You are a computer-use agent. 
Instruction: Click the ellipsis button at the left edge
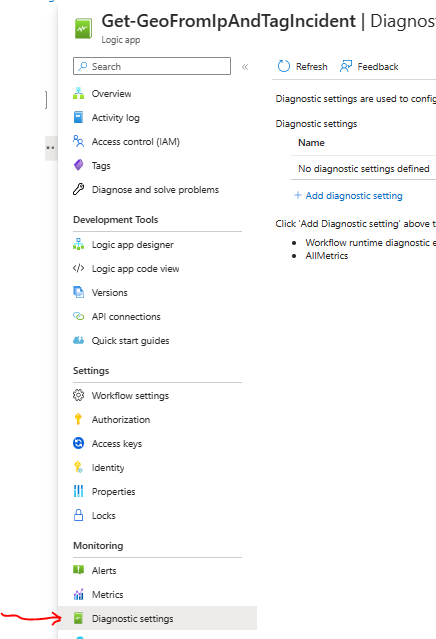[51, 148]
